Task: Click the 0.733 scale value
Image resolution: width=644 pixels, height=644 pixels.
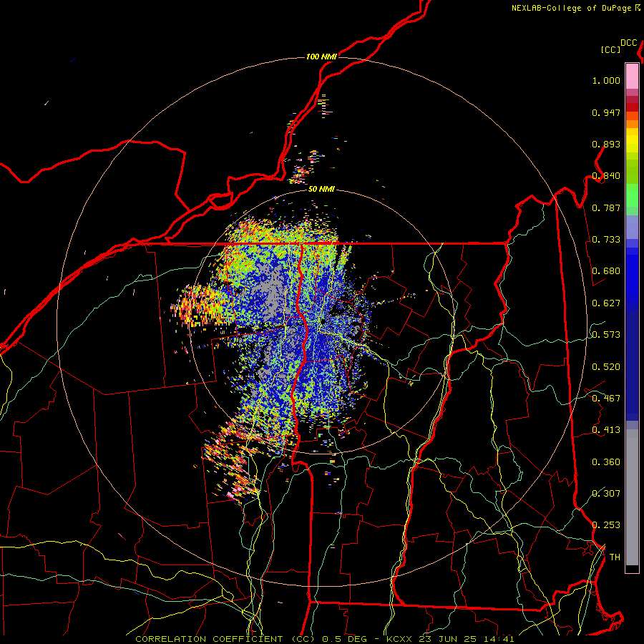Action: (x=606, y=240)
